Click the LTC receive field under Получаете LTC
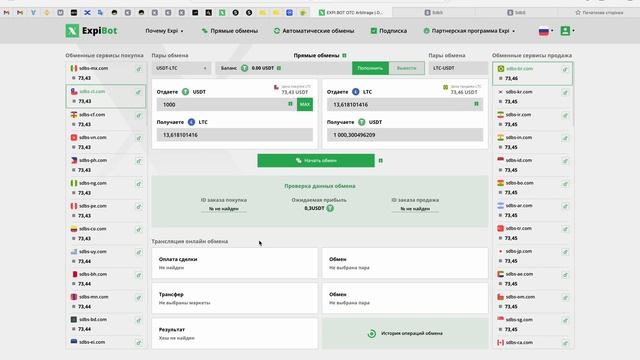Viewport: 640px width, 360px height. coord(235,135)
